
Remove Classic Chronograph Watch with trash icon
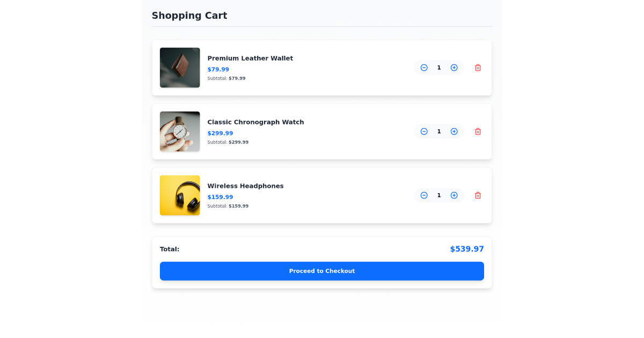(478, 131)
